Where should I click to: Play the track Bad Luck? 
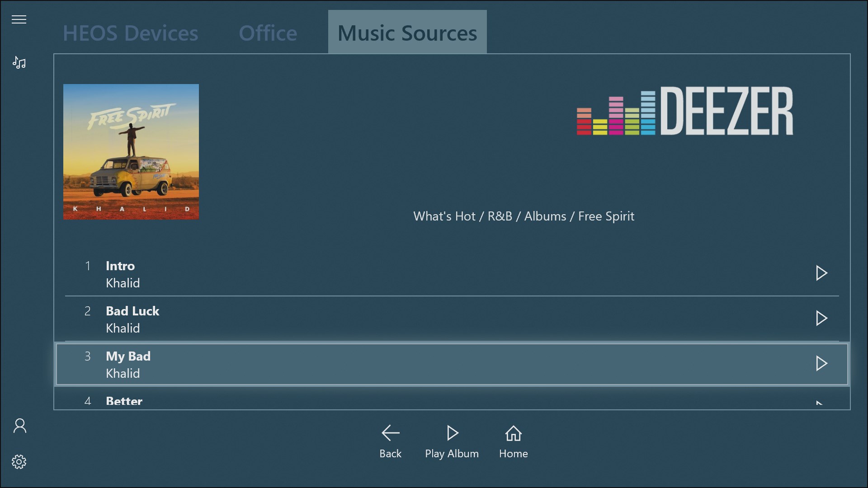point(821,318)
